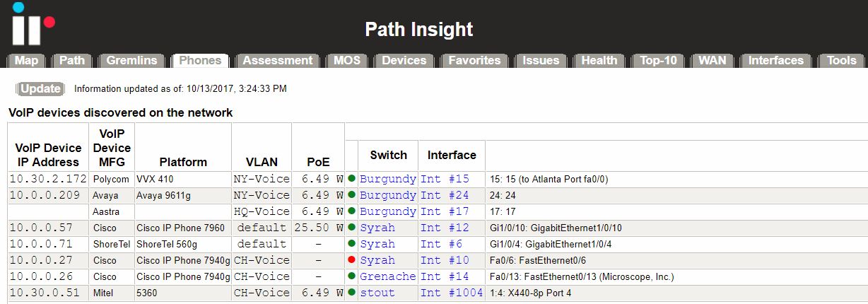Viewport: 868px width, 304px height.
Task: Open the Health tab
Action: [599, 61]
